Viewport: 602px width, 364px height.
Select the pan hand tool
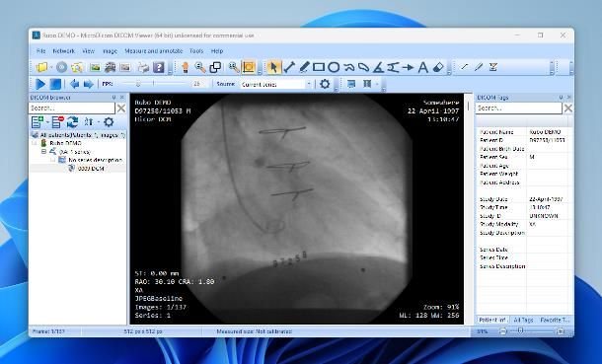click(x=186, y=67)
